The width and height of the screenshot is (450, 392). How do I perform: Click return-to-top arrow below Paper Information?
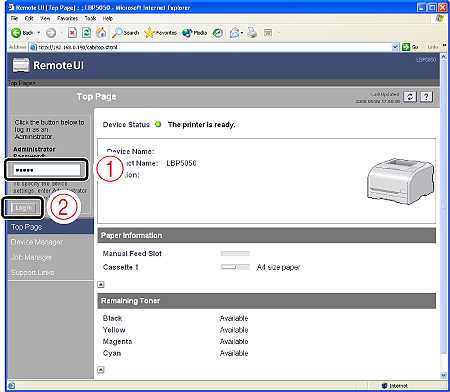(x=101, y=284)
